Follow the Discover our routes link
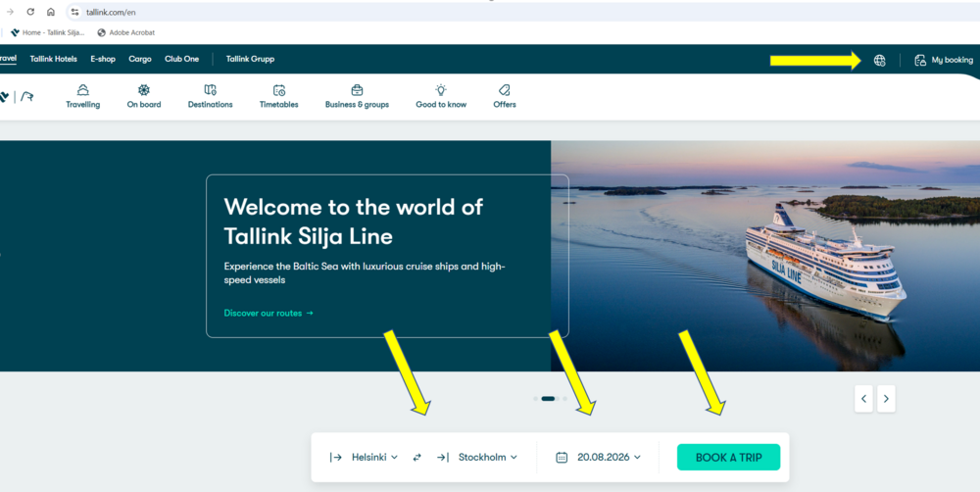980x492 pixels. coord(269,314)
